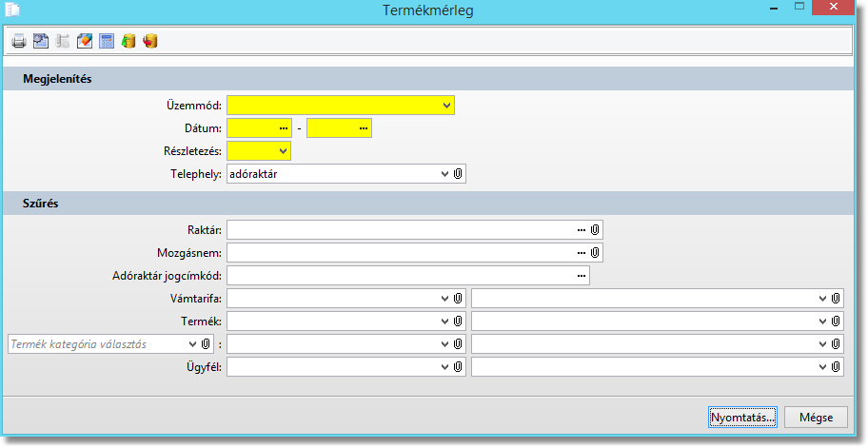Click ellipsis in Adóraktár jogcímkód field
This screenshot has height=448, width=868.
(x=582, y=276)
